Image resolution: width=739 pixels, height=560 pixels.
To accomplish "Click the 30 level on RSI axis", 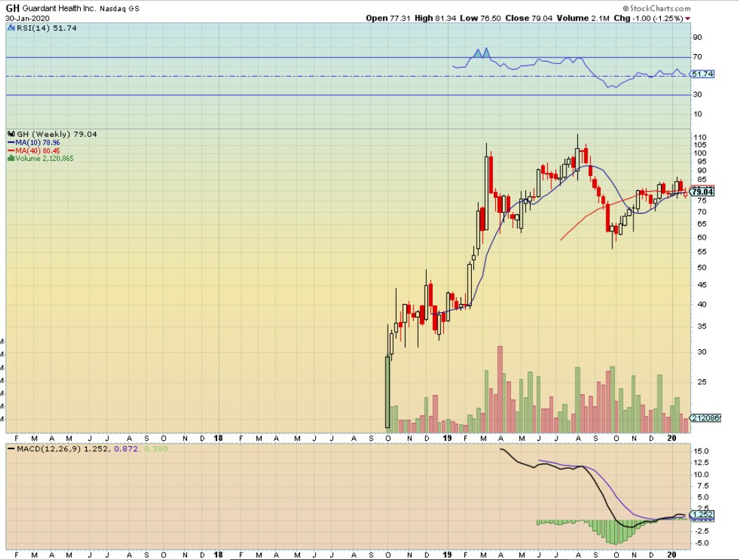I will pos(697,94).
